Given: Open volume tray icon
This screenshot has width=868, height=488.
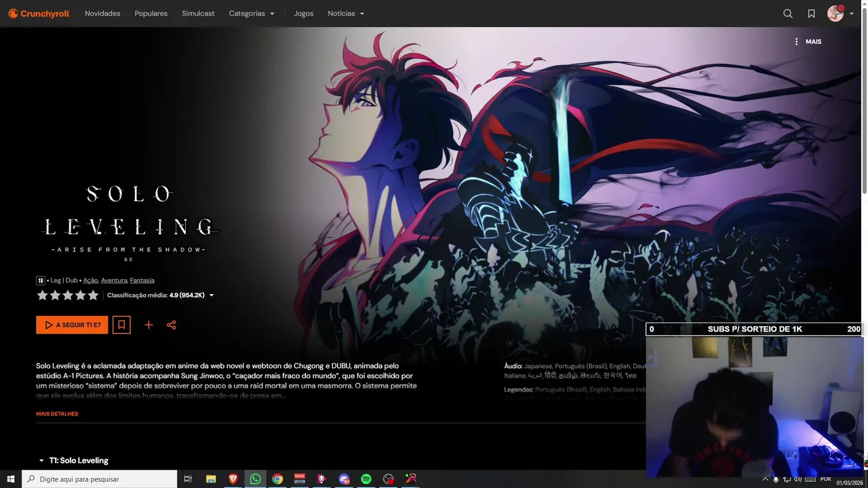Looking at the screenshot, I should pos(797,479).
